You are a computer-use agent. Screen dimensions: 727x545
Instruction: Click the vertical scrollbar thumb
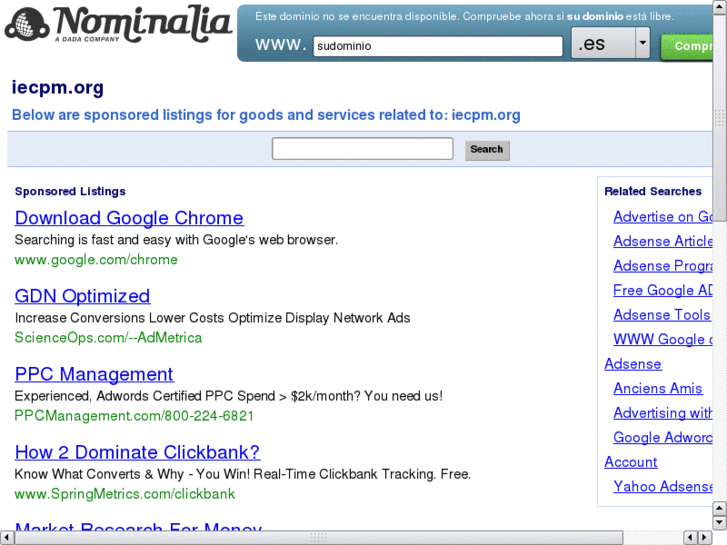click(720, 119)
